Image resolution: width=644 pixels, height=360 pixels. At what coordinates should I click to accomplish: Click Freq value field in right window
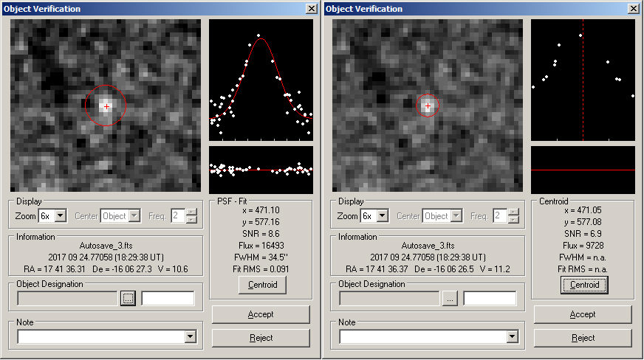(500, 215)
